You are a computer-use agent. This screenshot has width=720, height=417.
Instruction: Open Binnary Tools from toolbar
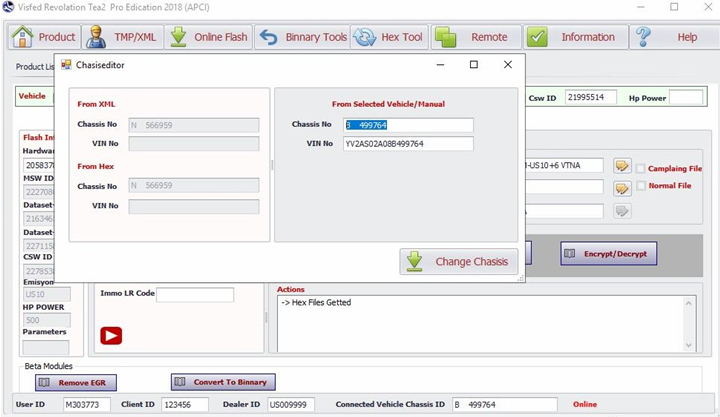tap(303, 37)
